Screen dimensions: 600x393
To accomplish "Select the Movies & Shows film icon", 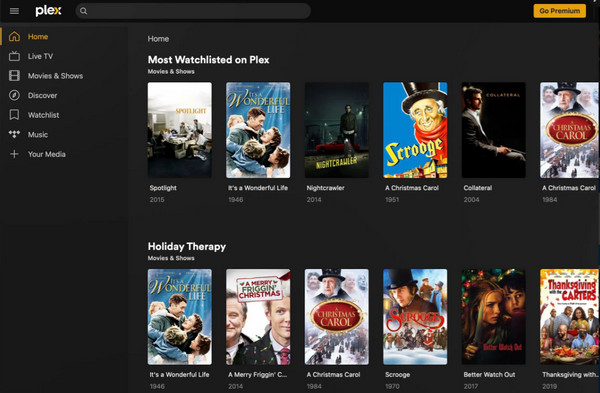I will (x=14, y=75).
